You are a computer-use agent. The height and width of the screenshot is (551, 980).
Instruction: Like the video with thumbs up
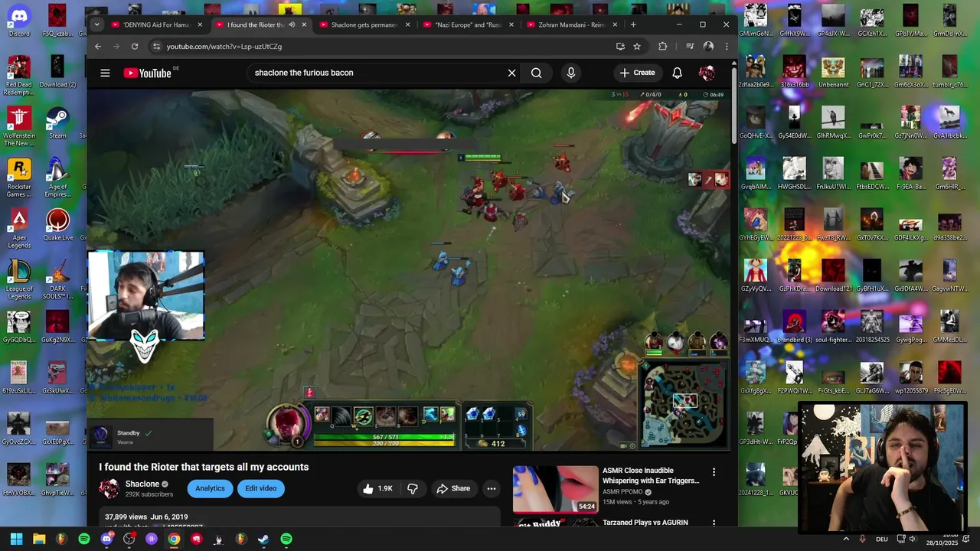click(377, 488)
